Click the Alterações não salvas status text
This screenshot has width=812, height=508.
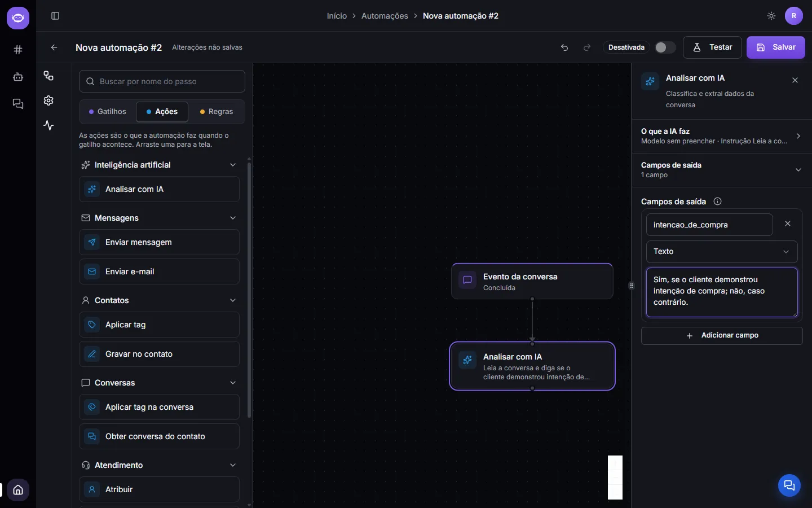pos(207,47)
